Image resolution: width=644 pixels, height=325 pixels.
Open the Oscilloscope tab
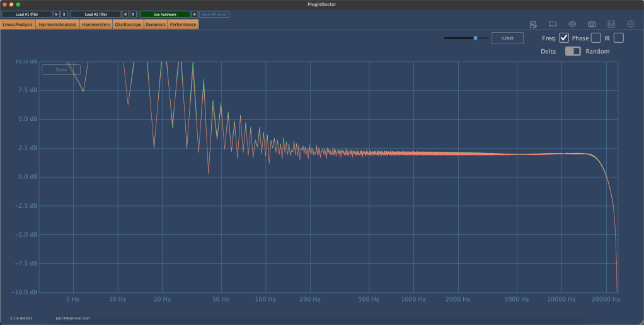(128, 25)
